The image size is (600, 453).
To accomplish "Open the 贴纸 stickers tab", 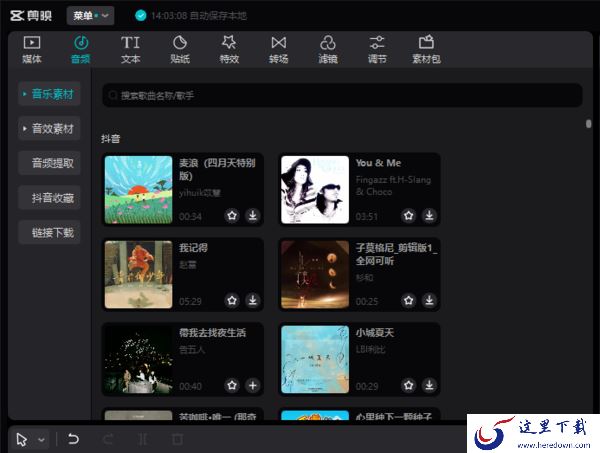I will point(179,49).
